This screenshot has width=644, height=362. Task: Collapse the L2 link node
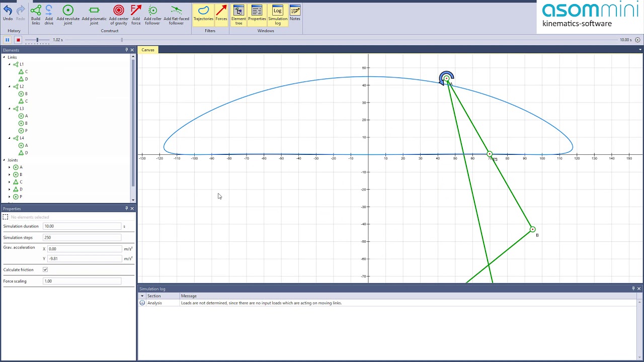(9, 86)
